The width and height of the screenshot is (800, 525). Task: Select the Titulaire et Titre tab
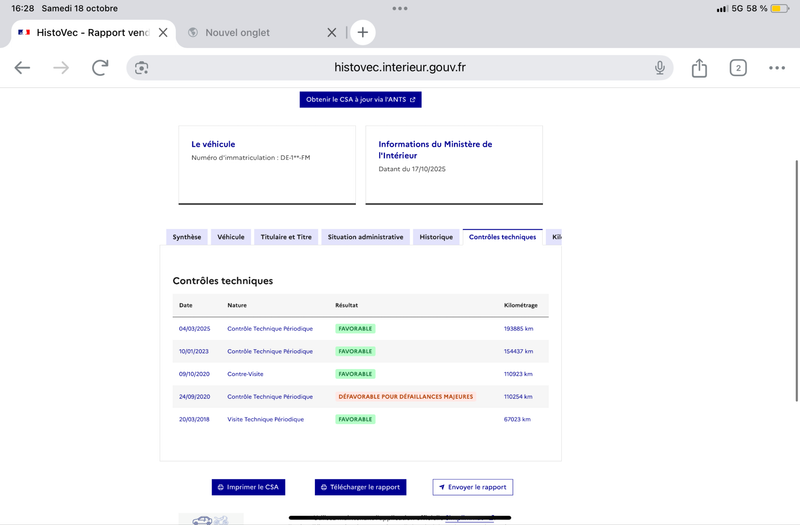click(x=286, y=237)
